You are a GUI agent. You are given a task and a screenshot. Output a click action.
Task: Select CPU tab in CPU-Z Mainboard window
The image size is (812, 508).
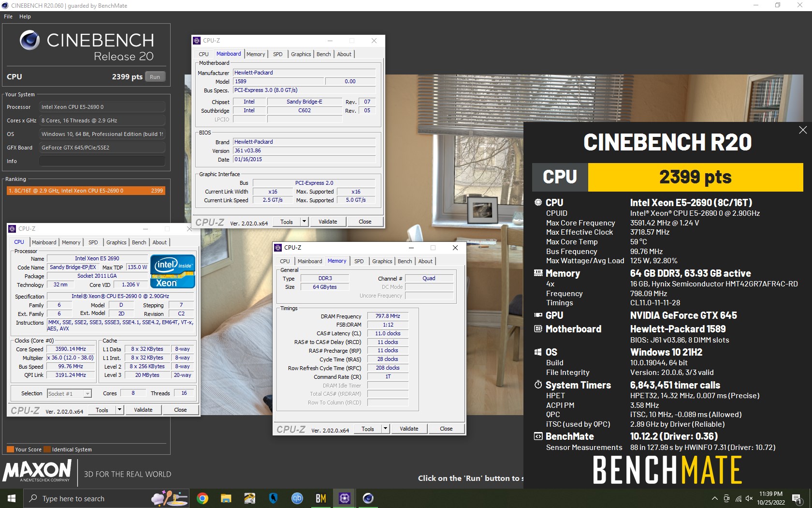point(203,54)
